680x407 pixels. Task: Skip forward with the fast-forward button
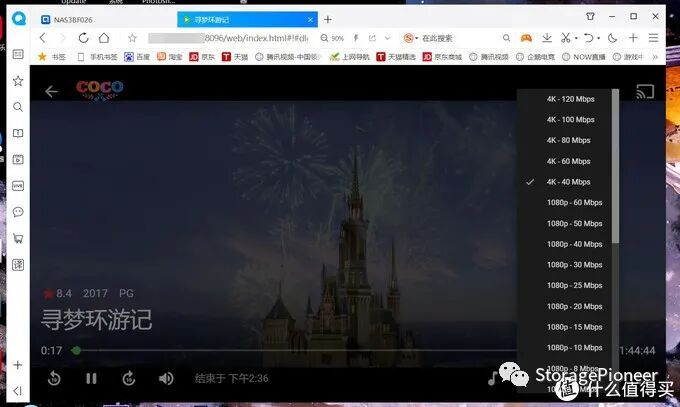coord(128,378)
